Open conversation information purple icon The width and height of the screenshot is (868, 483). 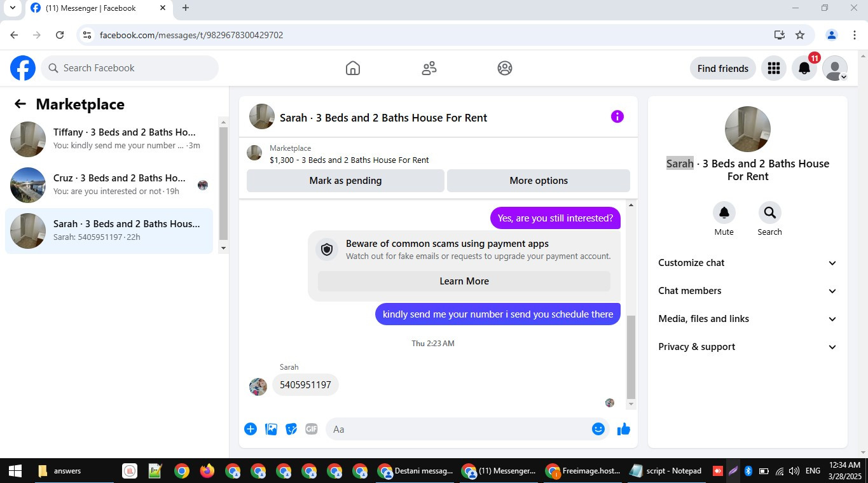pos(617,116)
